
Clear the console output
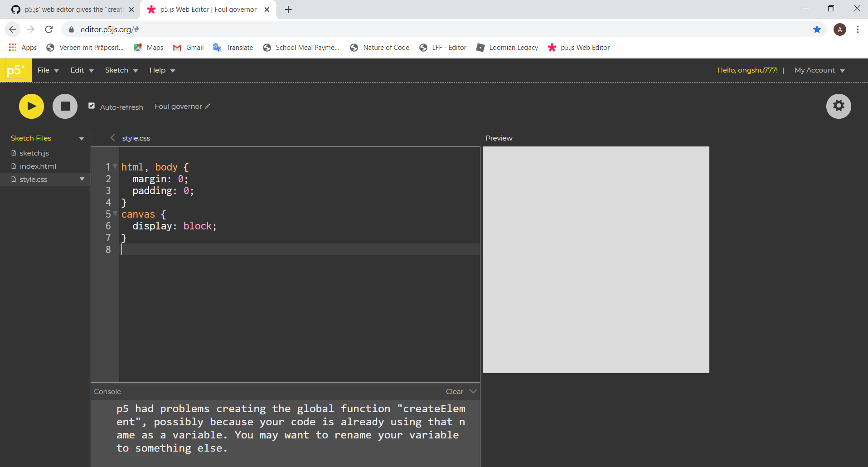pos(454,391)
